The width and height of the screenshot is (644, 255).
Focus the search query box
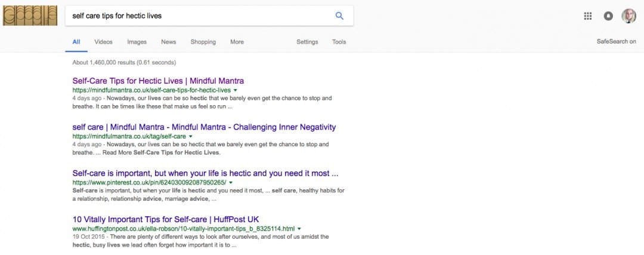click(209, 16)
